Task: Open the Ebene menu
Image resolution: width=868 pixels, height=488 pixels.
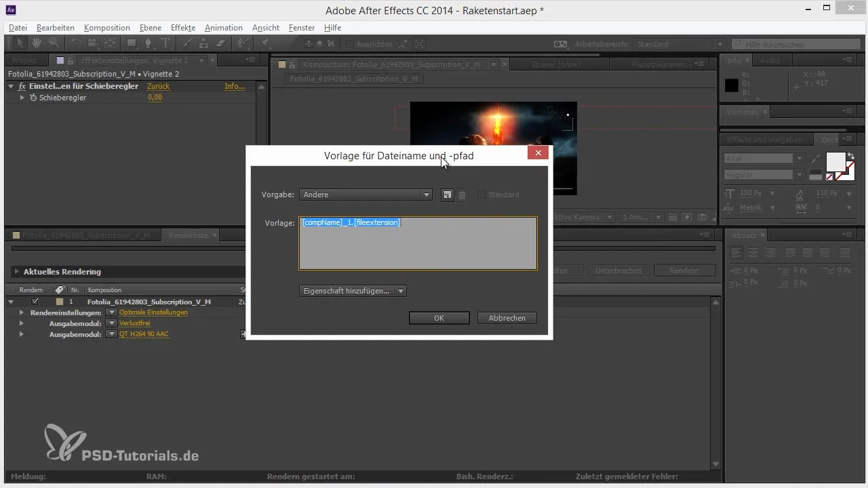Action: tap(150, 28)
